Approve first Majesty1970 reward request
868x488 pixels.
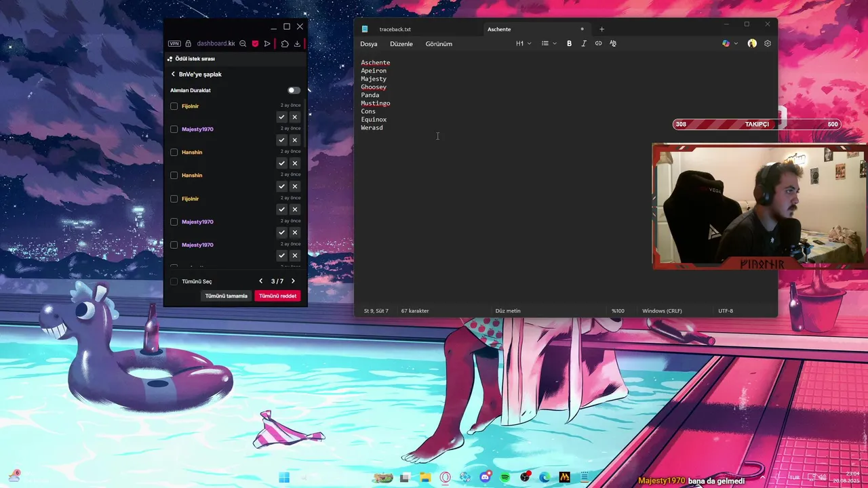(281, 140)
